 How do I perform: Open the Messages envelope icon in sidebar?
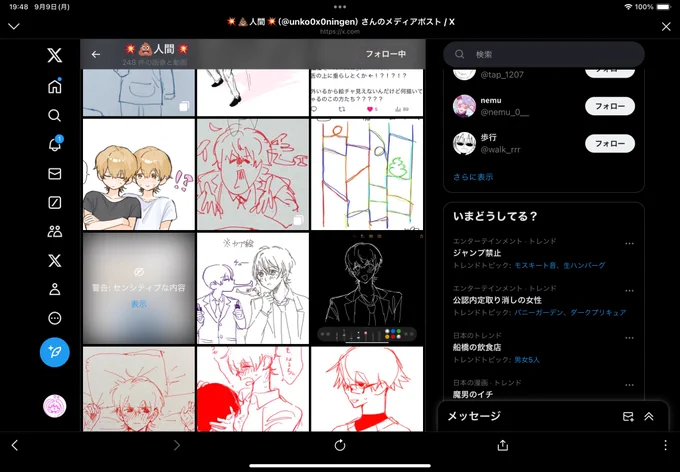[x=55, y=174]
